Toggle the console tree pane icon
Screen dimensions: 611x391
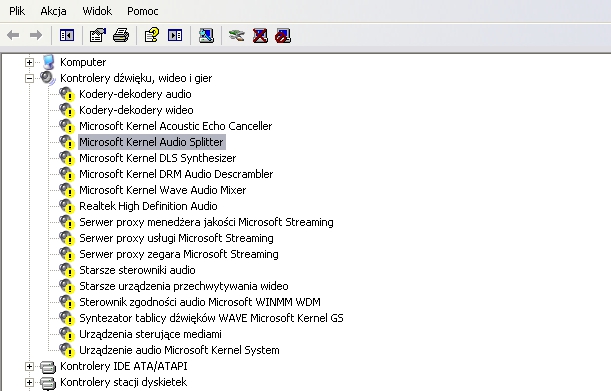pos(67,35)
